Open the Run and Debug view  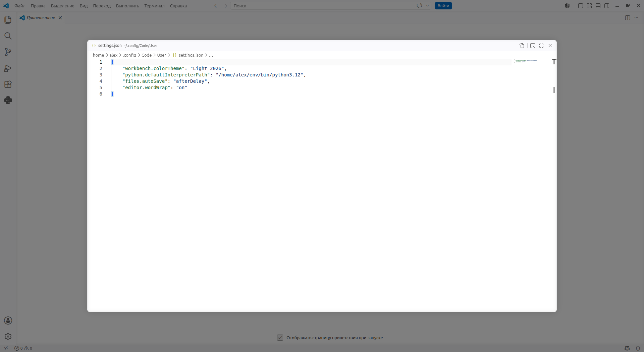click(8, 68)
